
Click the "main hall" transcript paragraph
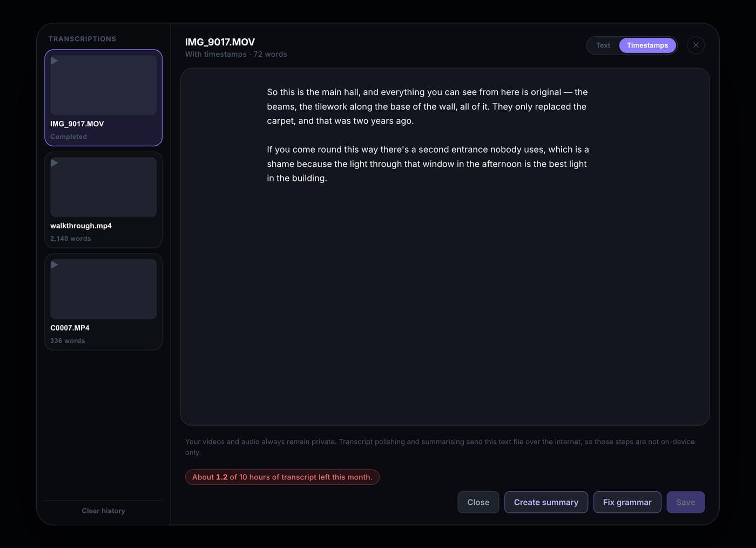point(427,106)
